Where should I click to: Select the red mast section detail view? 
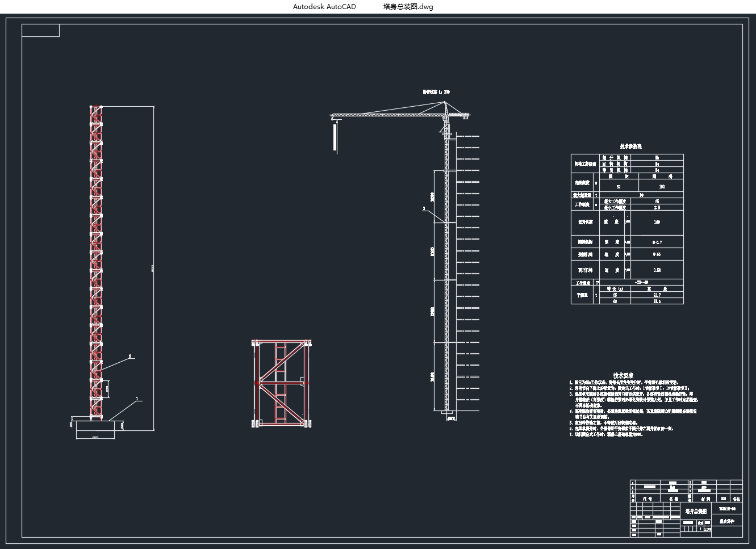coord(282,384)
